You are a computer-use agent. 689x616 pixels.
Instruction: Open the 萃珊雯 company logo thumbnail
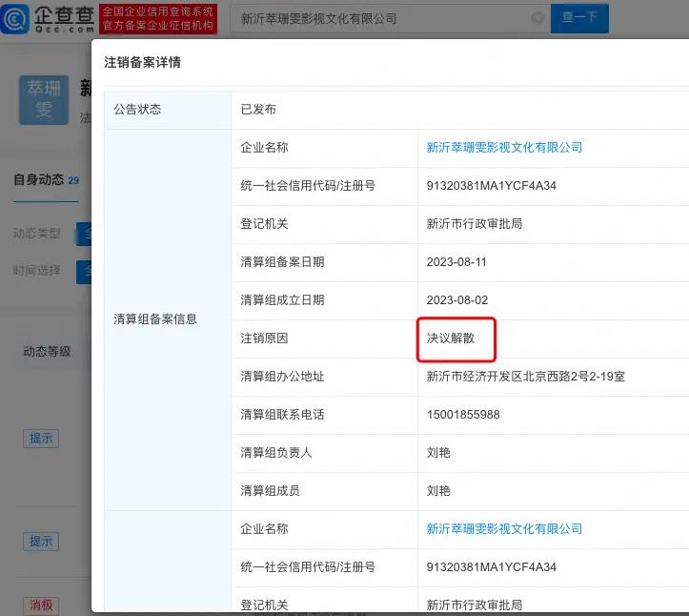pyautogui.click(x=44, y=100)
